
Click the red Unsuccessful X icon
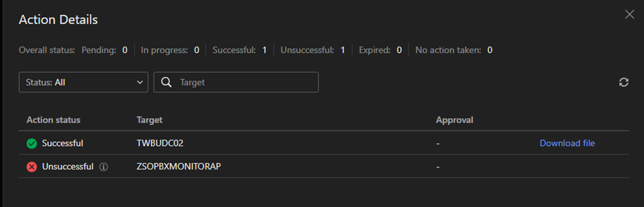[32, 167]
